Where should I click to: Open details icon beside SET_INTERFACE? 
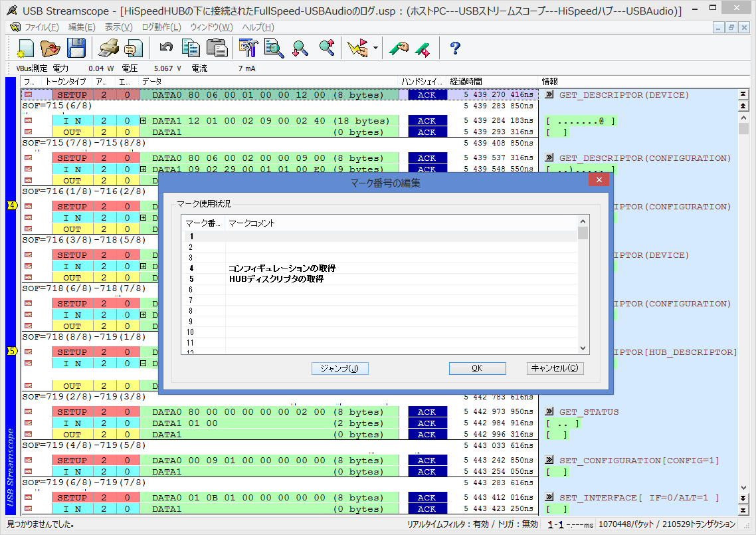[549, 497]
